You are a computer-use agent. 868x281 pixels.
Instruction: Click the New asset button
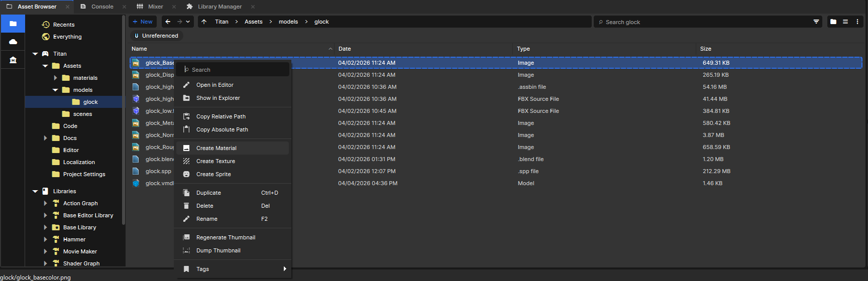click(x=143, y=22)
